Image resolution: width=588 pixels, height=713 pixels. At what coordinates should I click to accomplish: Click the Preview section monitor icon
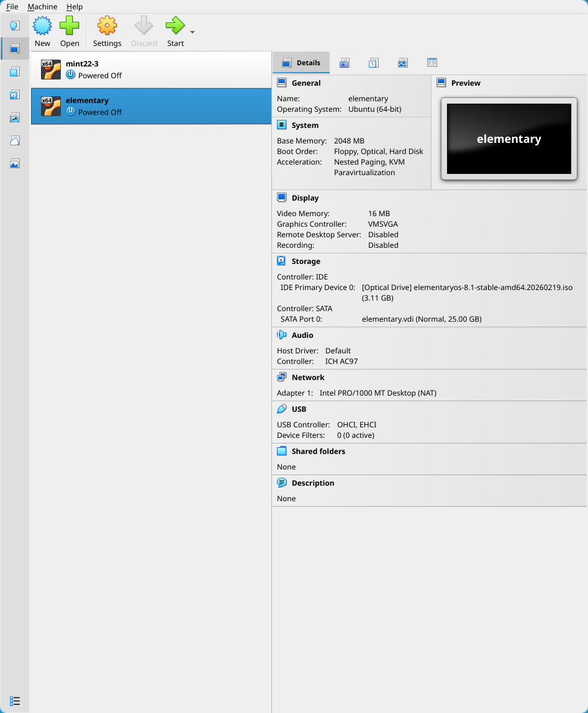click(x=441, y=83)
